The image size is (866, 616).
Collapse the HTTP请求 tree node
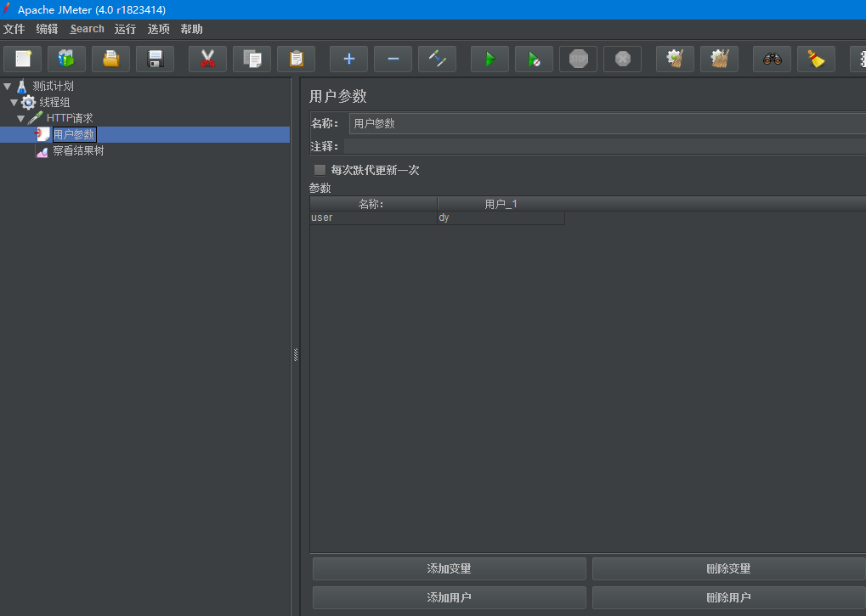click(21, 118)
